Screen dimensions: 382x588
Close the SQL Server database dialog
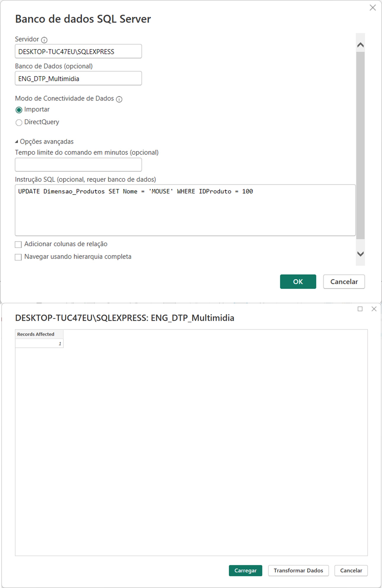[373, 8]
